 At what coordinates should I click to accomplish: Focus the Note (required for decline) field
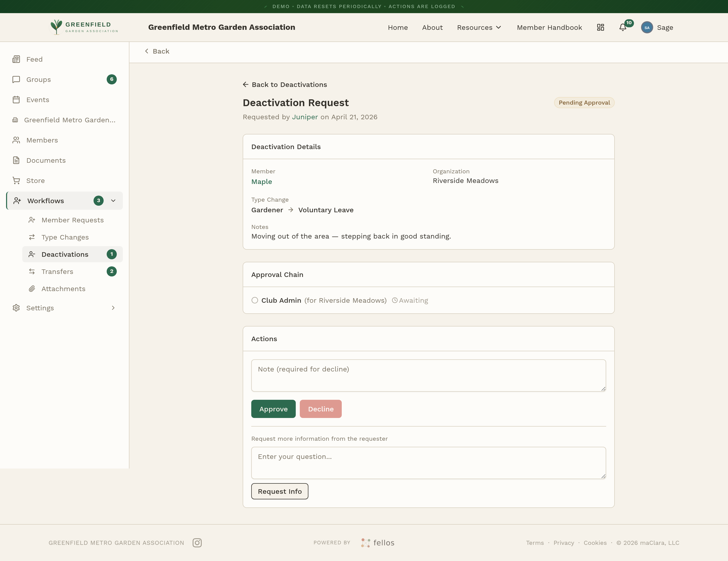(428, 376)
